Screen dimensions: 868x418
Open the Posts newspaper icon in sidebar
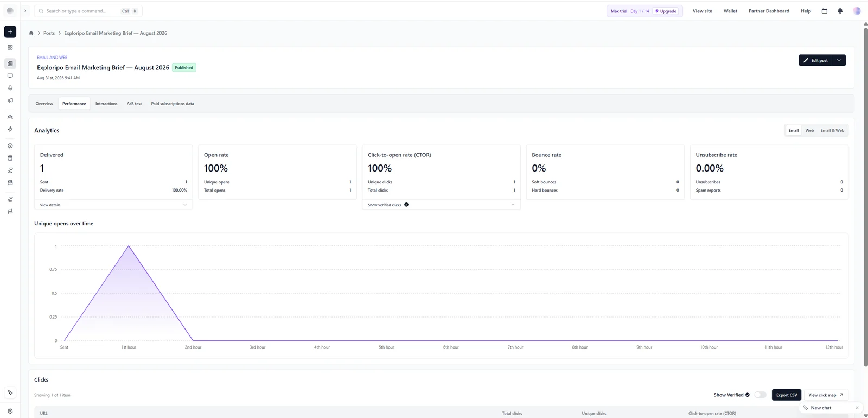pyautogui.click(x=10, y=64)
